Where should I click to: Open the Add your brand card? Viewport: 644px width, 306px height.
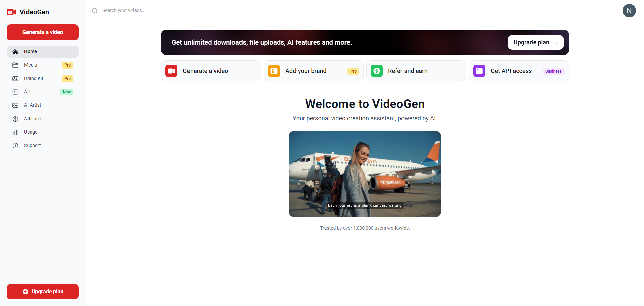coord(314,71)
